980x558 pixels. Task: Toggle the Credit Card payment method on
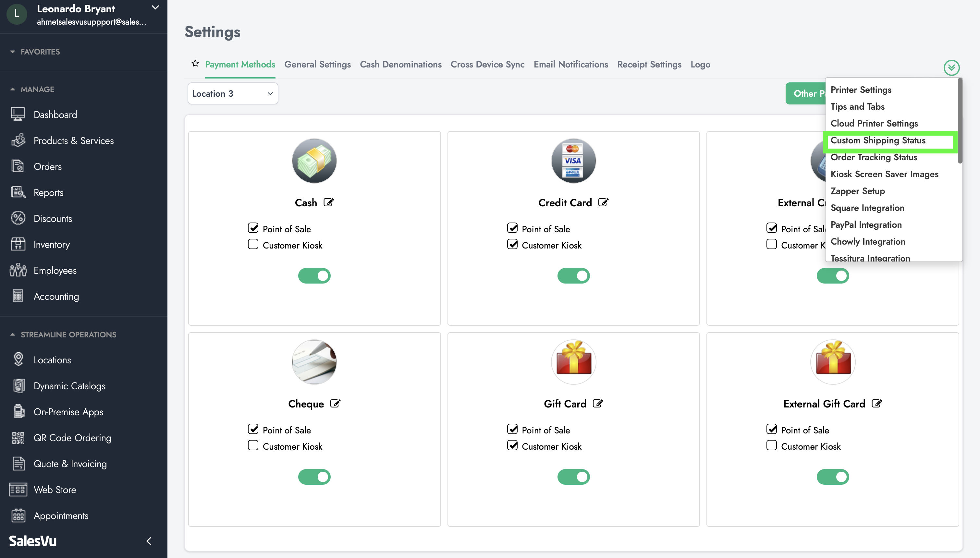(573, 275)
